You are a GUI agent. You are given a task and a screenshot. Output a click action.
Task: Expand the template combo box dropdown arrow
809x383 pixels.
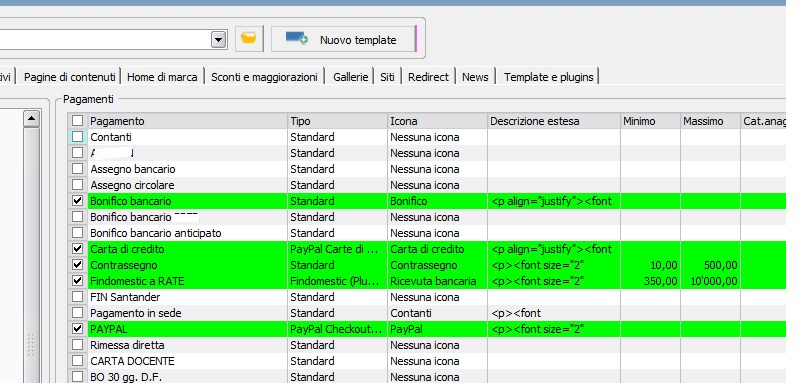pos(219,39)
